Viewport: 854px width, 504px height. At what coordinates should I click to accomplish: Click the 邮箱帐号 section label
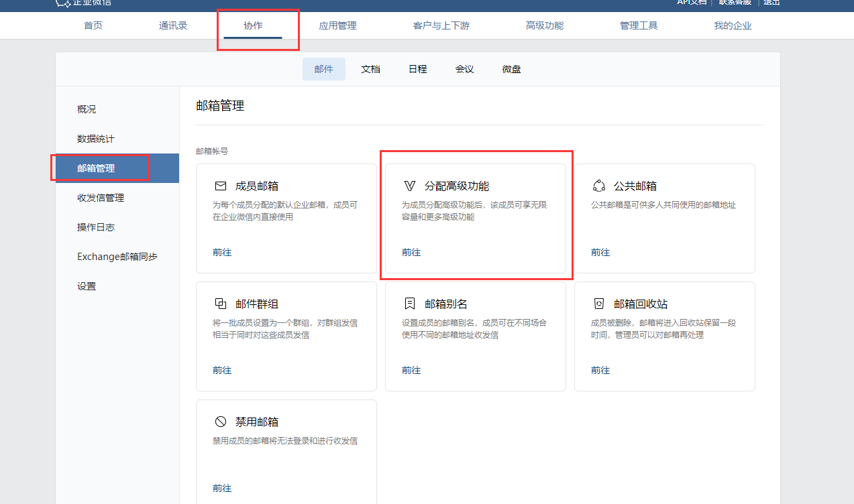[212, 151]
